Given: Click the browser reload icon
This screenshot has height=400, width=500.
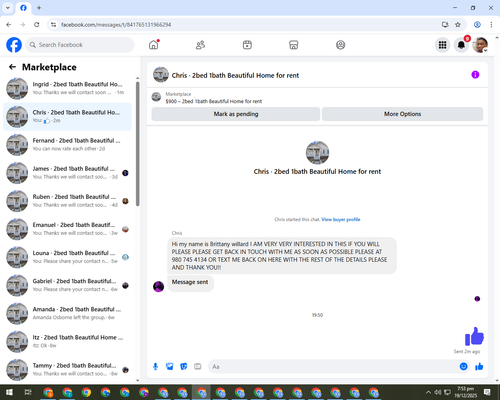Looking at the screenshot, I should 37,25.
